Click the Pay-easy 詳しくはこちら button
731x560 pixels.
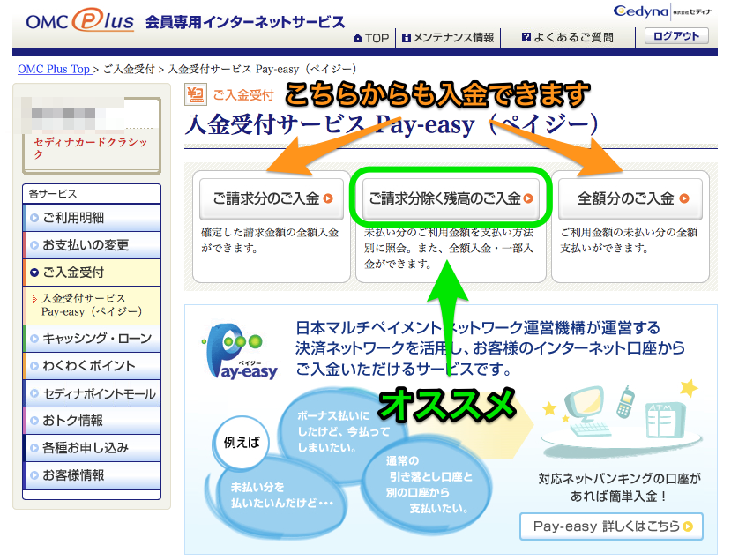point(611,526)
